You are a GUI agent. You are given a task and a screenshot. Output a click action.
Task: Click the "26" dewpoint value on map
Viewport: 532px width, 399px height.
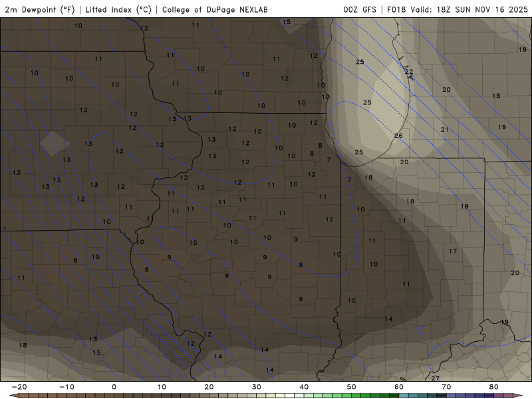point(398,136)
